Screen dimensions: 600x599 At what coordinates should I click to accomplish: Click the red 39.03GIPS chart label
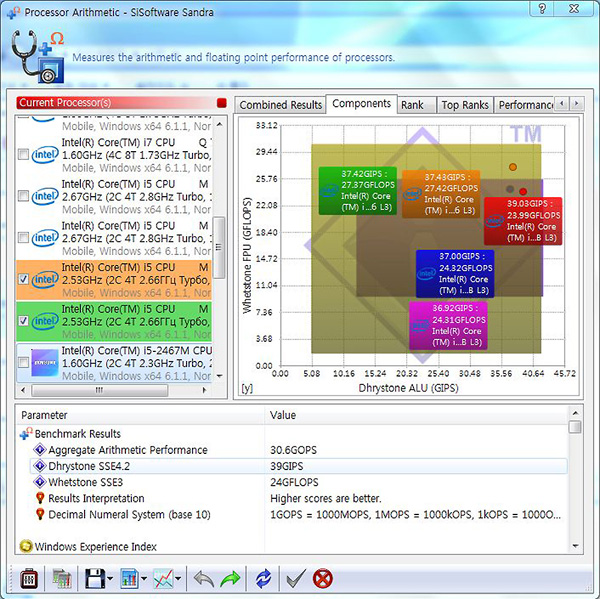(x=523, y=221)
